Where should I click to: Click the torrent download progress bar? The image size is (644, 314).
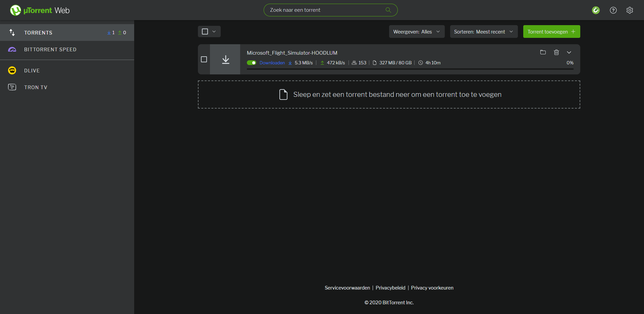point(410,69)
